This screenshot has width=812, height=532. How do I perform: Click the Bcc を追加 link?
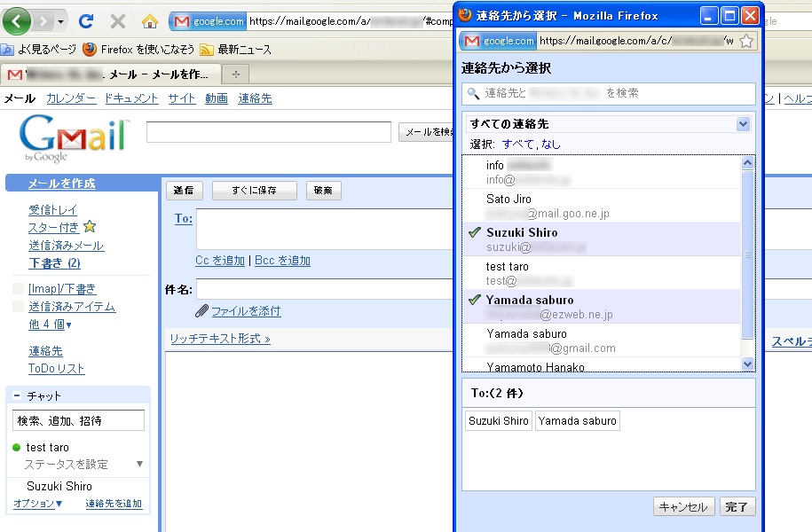pyautogui.click(x=282, y=261)
